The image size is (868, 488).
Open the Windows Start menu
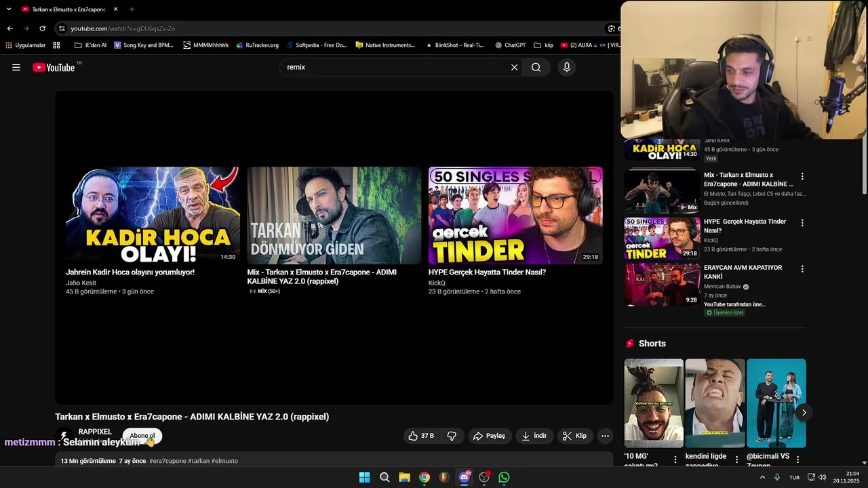pyautogui.click(x=364, y=477)
